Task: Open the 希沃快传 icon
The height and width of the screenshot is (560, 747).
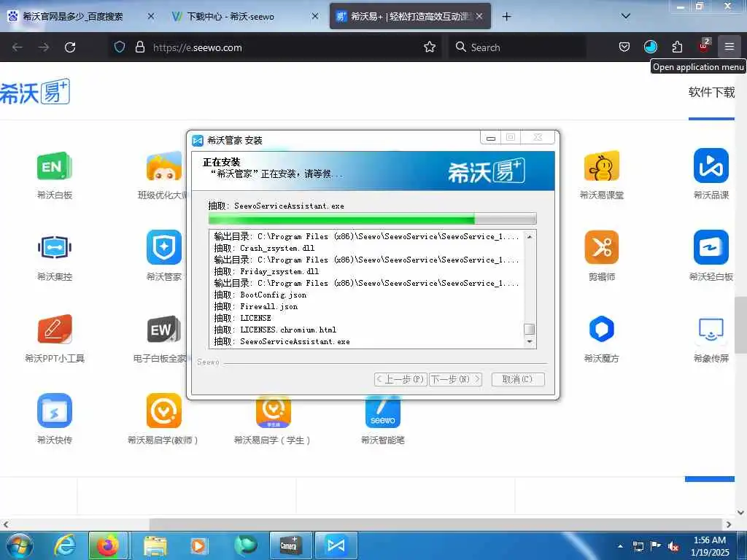Action: pyautogui.click(x=54, y=411)
